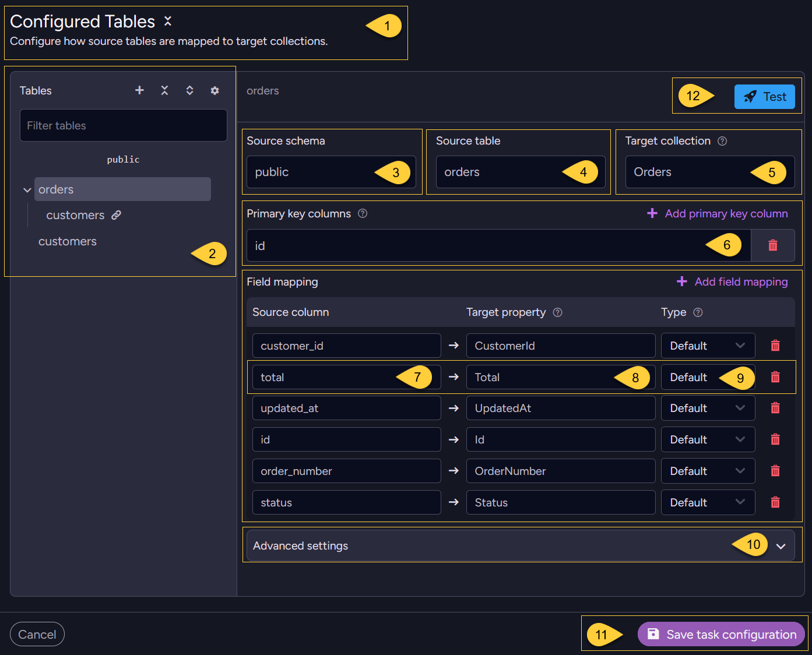This screenshot has width=812, height=655.
Task: Click the Id target property field
Action: 561,439
